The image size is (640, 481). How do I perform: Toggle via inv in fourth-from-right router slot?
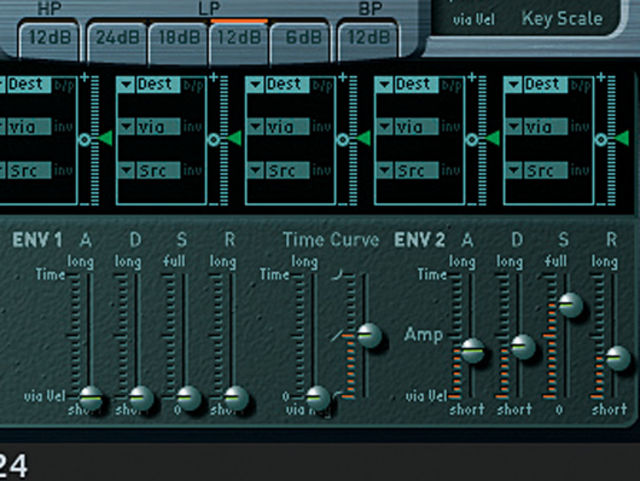tap(193, 127)
